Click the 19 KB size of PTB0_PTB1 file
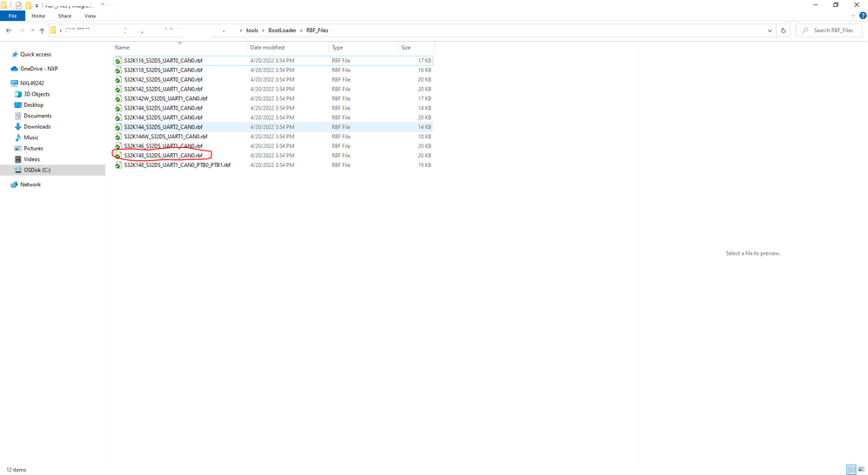This screenshot has height=475, width=868. pyautogui.click(x=424, y=165)
